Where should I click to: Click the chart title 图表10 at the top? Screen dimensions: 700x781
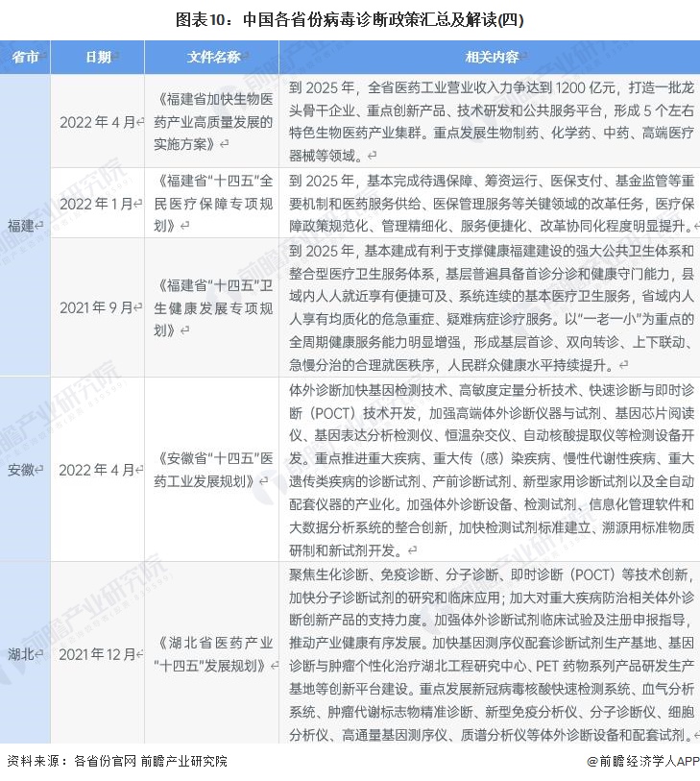pos(350,18)
